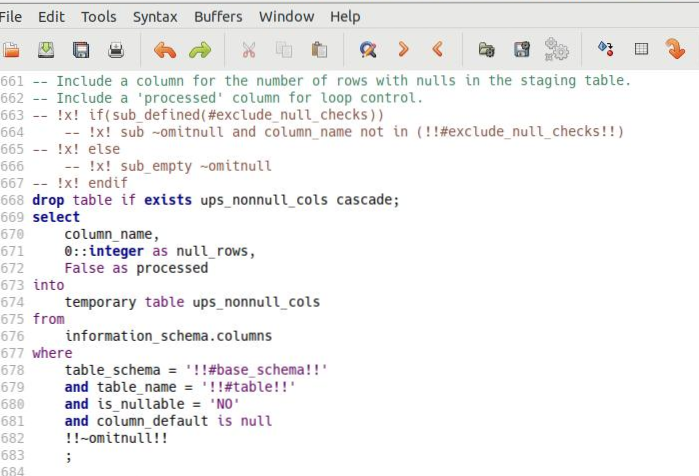Click 'column_default' on line 681
Image resolution: width=699 pixels, height=476 pixels.
(x=152, y=421)
